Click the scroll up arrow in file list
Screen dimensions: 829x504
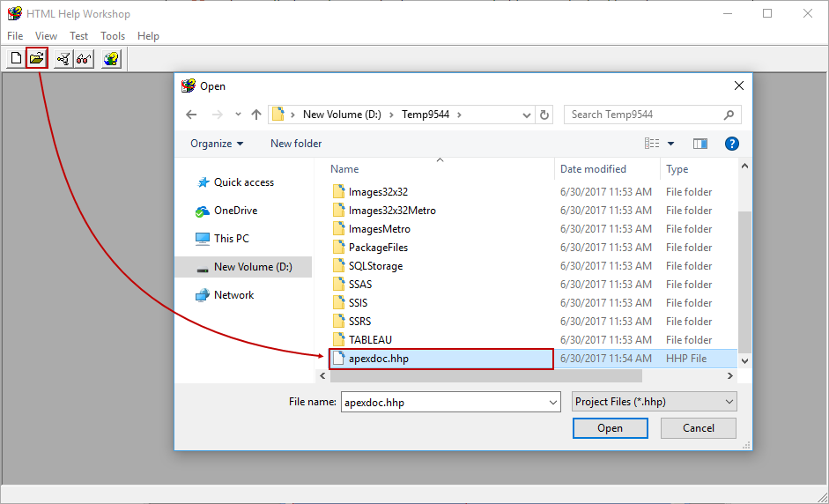point(744,166)
